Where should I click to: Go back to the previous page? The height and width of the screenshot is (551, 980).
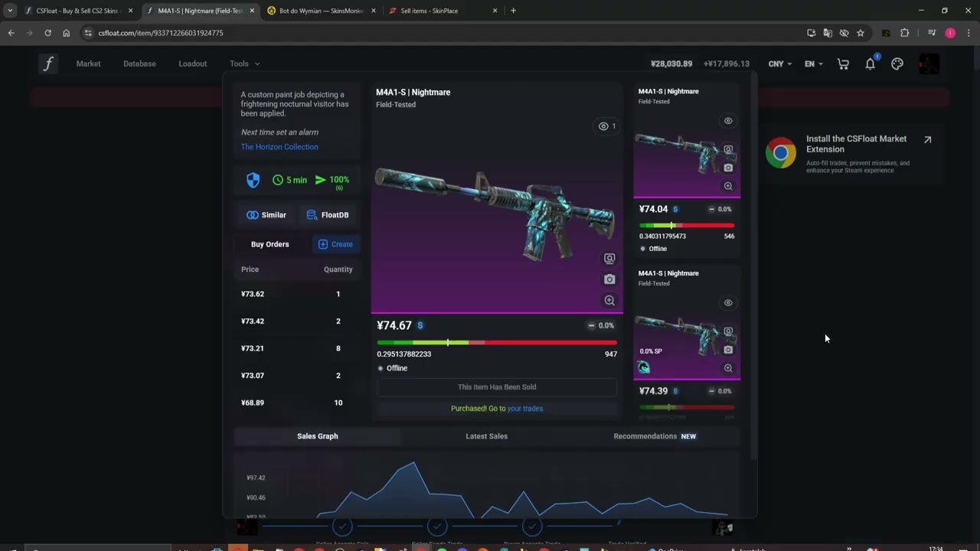click(x=11, y=33)
